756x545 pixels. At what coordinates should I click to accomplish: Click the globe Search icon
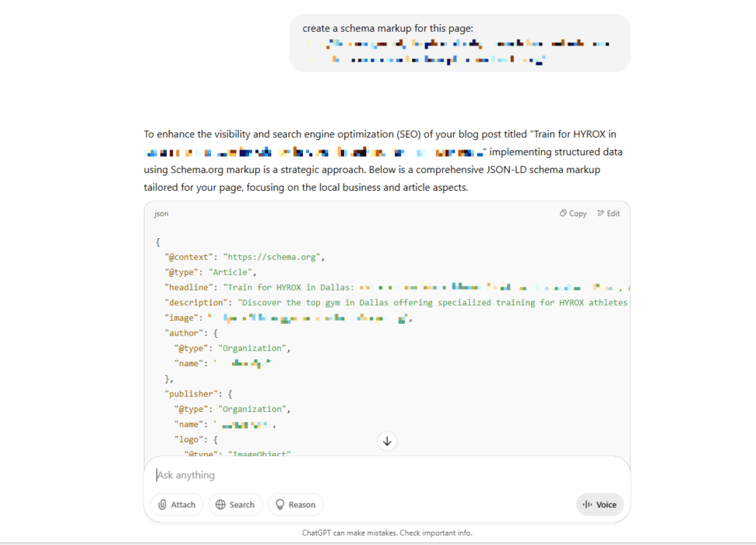point(221,505)
